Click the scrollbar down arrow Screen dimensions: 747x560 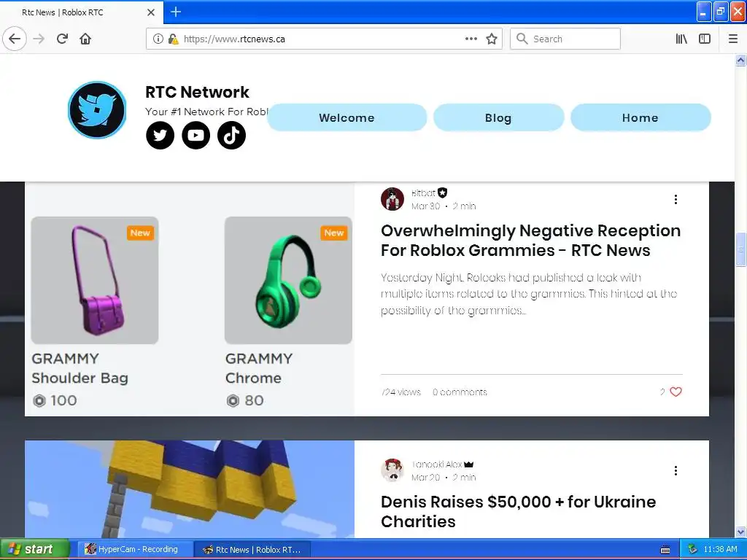tap(741, 532)
